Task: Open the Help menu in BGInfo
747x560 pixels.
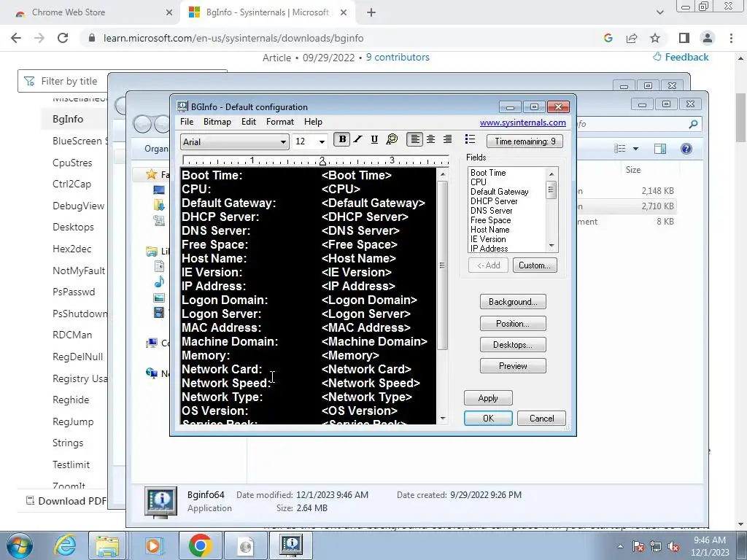Action: click(x=313, y=122)
